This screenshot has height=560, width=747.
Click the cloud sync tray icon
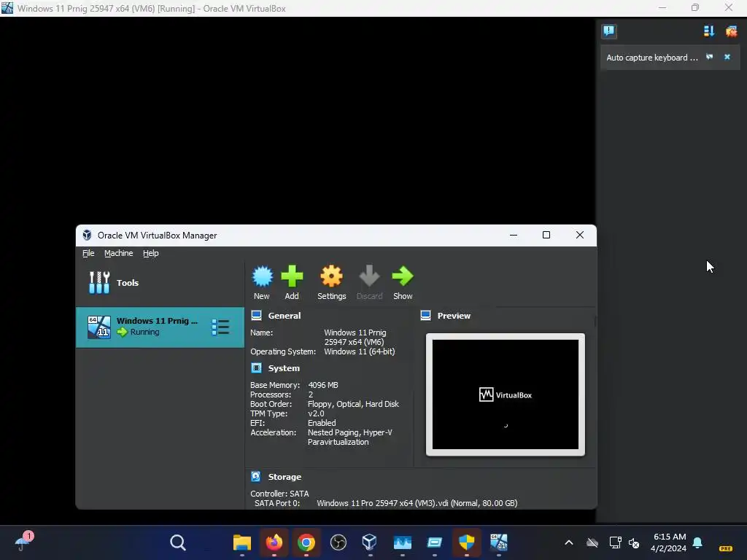click(x=592, y=542)
